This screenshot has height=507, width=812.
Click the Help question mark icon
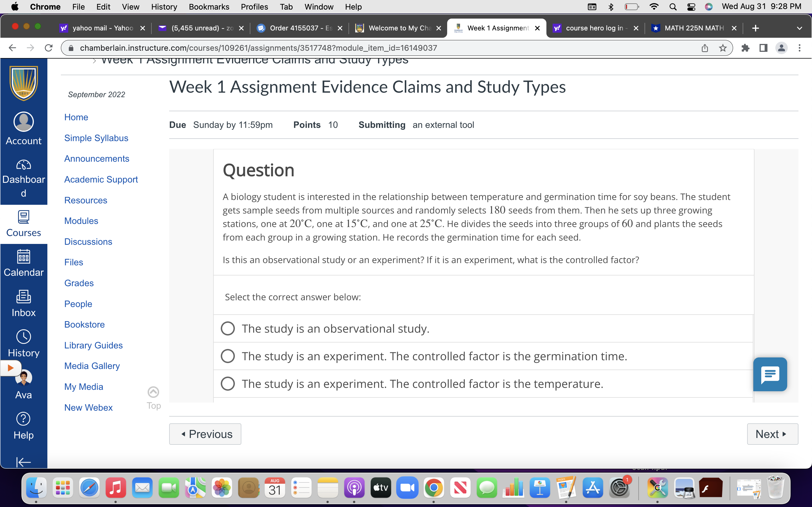coord(23,419)
